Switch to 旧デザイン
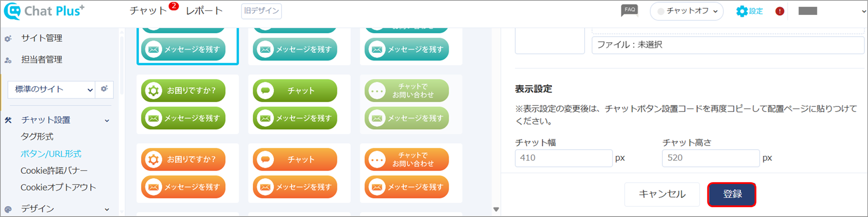868x217 pixels. click(x=262, y=11)
